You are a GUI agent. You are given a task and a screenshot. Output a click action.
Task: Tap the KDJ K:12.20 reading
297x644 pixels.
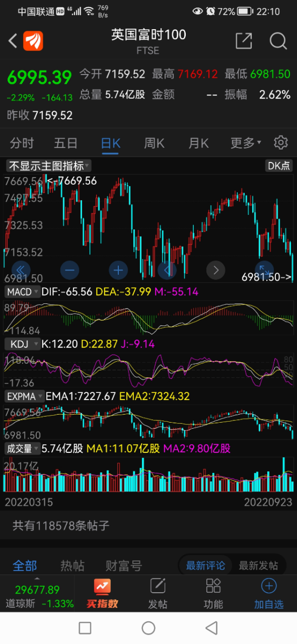point(60,344)
